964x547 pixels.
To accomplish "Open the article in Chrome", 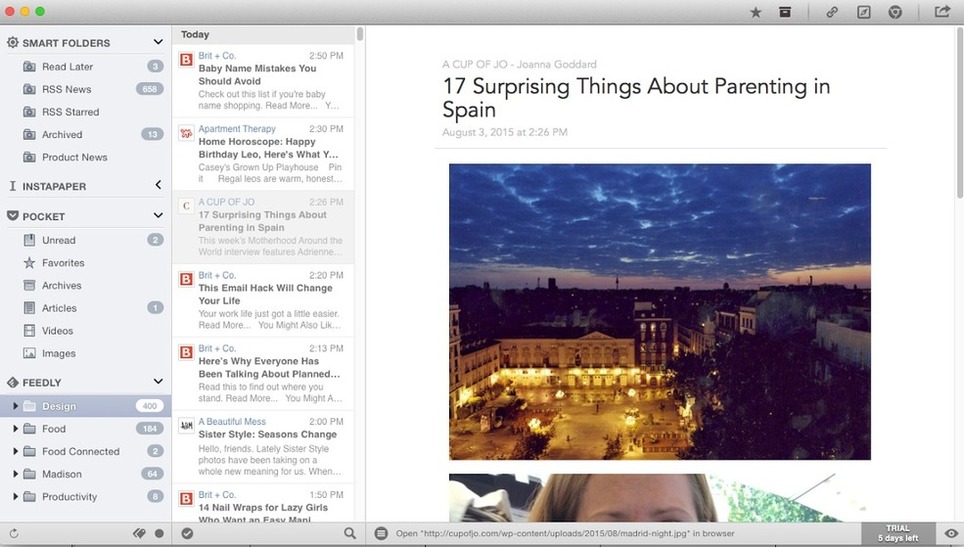I will (896, 12).
